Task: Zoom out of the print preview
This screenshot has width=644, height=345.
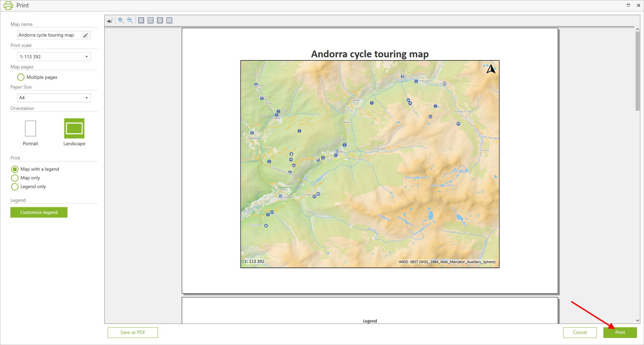Action: click(x=130, y=20)
